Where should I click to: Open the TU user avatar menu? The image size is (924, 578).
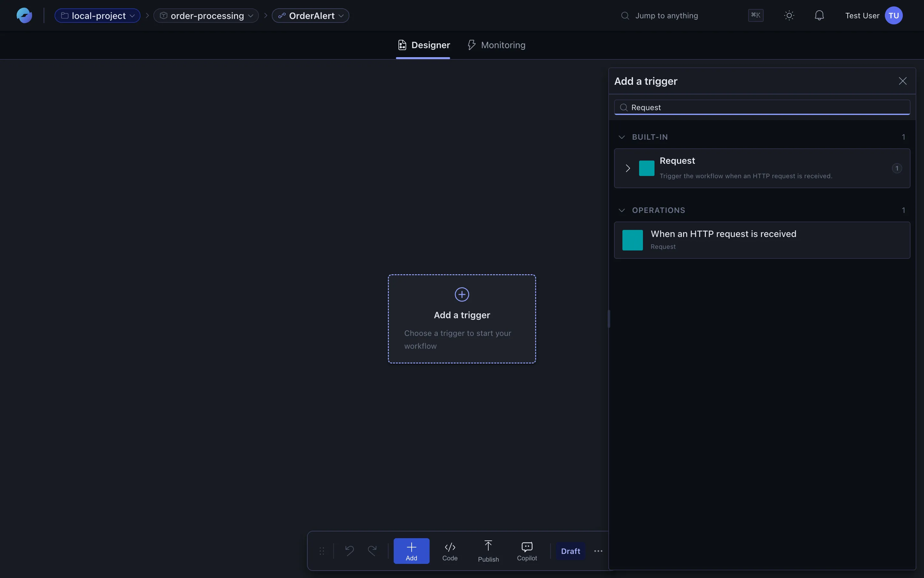point(894,15)
